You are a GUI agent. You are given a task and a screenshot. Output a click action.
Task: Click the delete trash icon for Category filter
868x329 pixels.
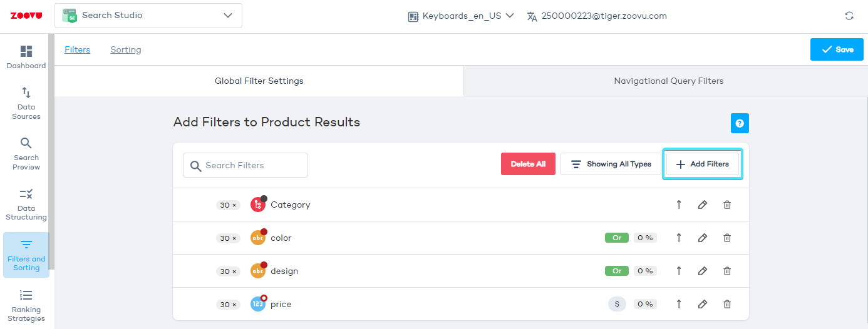(x=727, y=205)
